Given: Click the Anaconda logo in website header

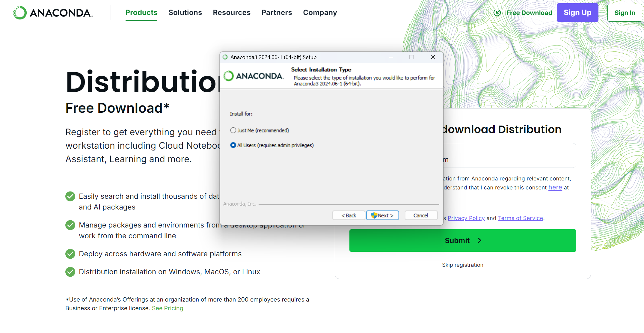Looking at the screenshot, I should [x=53, y=13].
